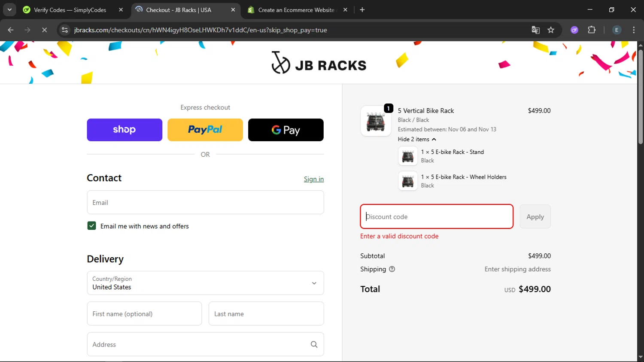The height and width of the screenshot is (362, 644).
Task: Pay with Google Pay button
Action: (286, 130)
